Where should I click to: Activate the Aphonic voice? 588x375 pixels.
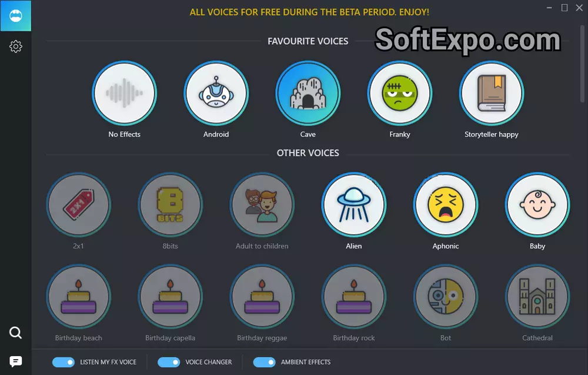(x=446, y=204)
